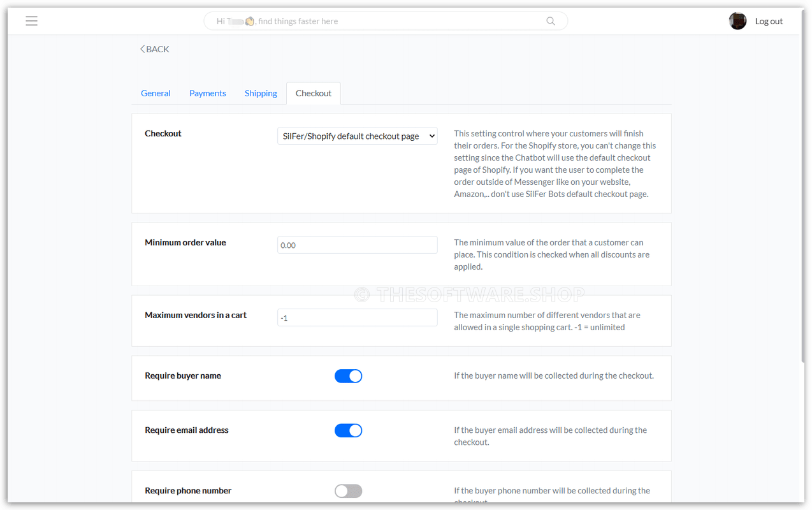Open the account menu via the profile avatar
Image resolution: width=812 pixels, height=510 pixels.
point(737,20)
